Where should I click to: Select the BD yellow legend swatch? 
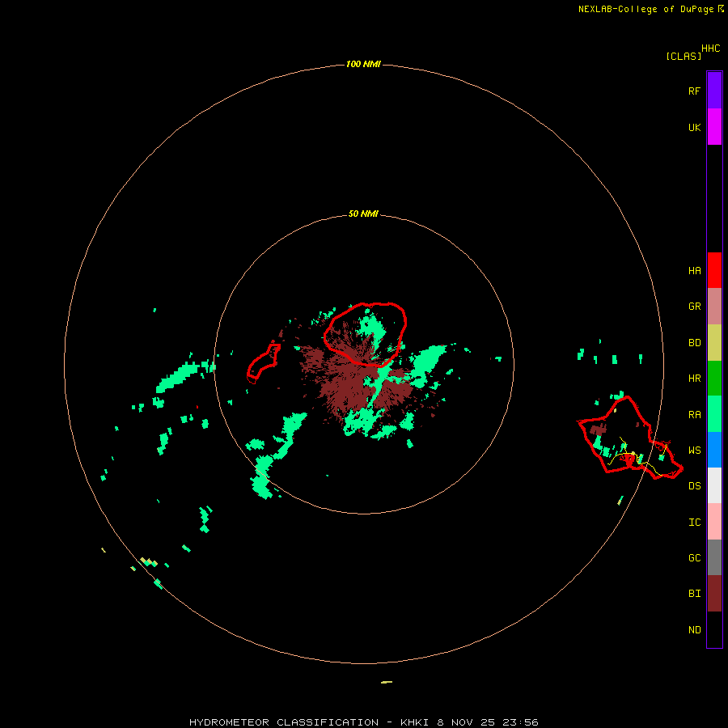pos(714,343)
